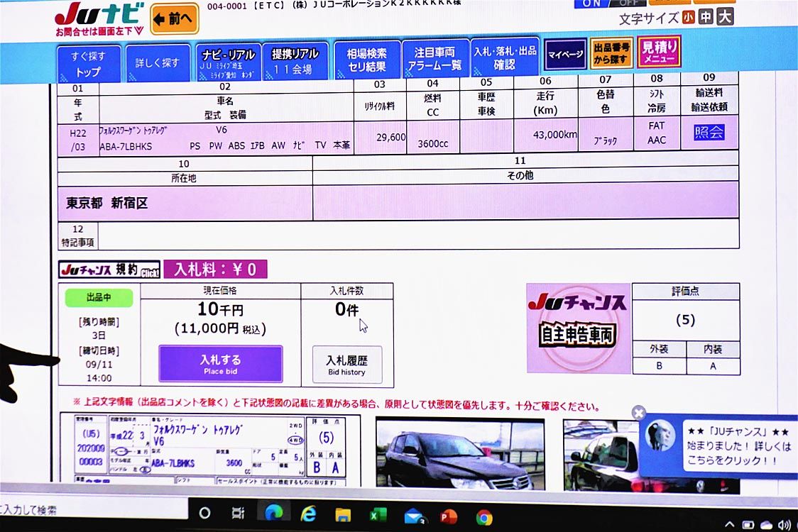The width and height of the screenshot is (798, 532).
Task: View 入札履歴 Bid history
Action: point(347,365)
